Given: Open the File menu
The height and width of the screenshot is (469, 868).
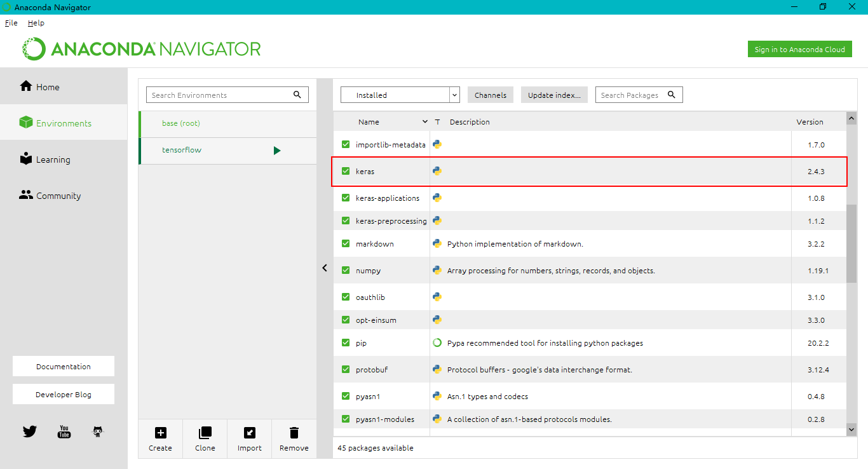Looking at the screenshot, I should coord(11,23).
